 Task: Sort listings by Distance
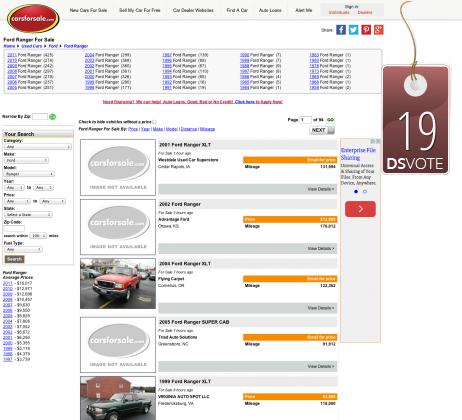(189, 129)
